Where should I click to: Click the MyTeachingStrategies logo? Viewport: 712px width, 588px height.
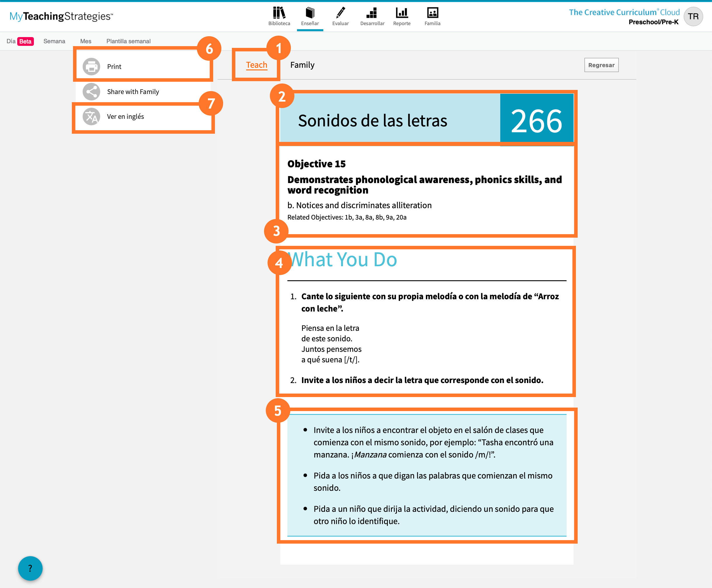point(61,16)
